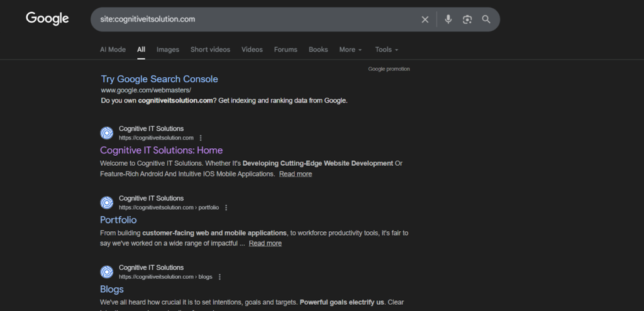Click favicon next to the Blogs result
Image resolution: width=644 pixels, height=311 pixels.
tap(107, 272)
